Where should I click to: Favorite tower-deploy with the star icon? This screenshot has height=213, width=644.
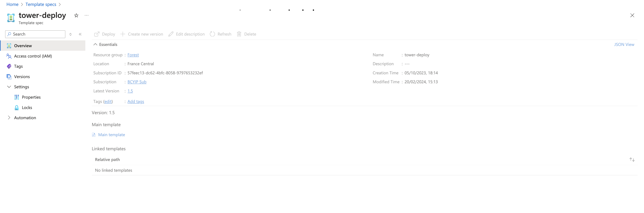tap(76, 16)
